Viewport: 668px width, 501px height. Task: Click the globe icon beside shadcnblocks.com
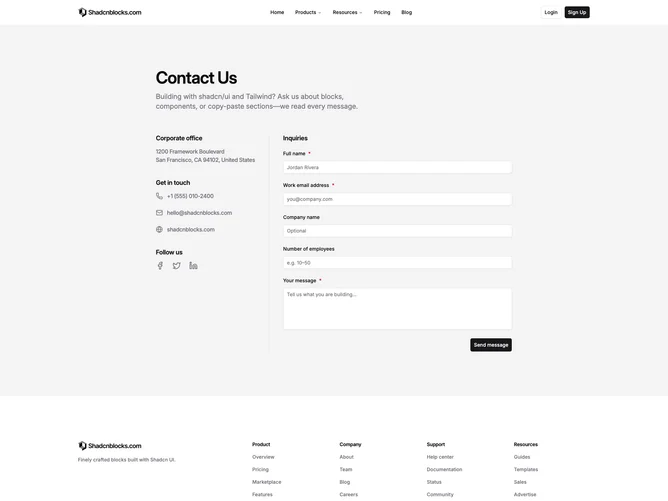pyautogui.click(x=159, y=229)
